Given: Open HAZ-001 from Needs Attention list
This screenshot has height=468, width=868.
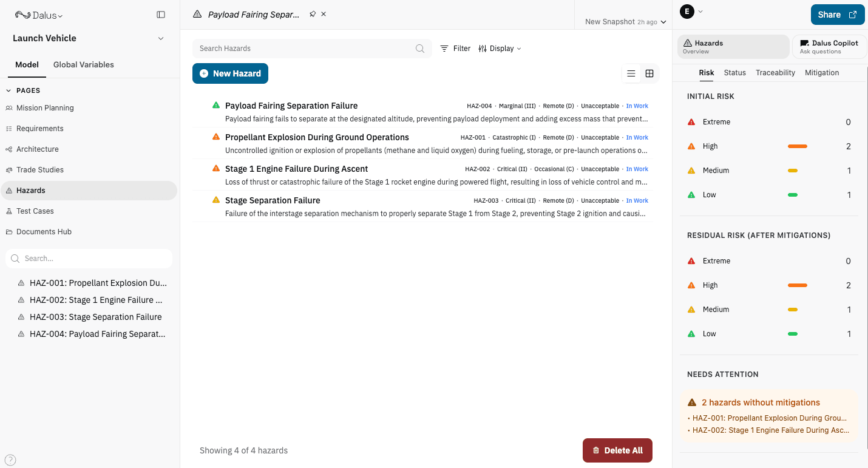Looking at the screenshot, I should pyautogui.click(x=768, y=418).
